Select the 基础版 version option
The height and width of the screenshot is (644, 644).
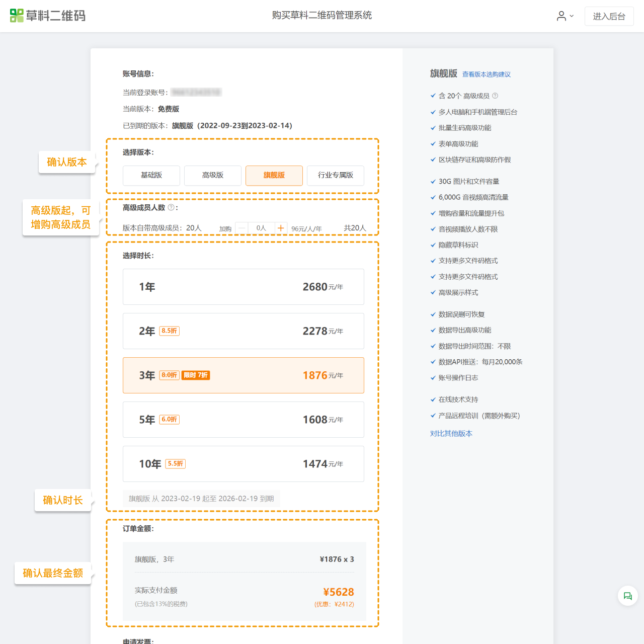[151, 176]
